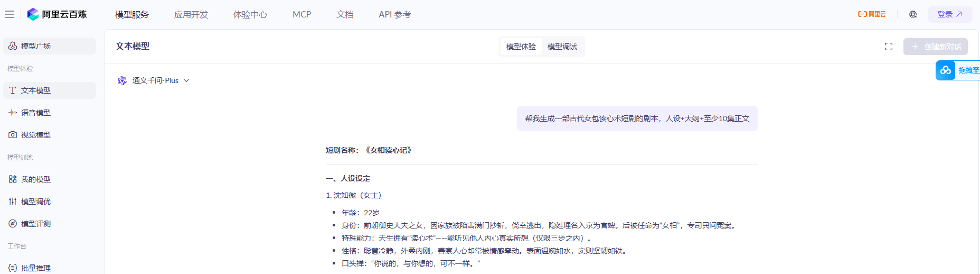Click the 阿里云 logo link
980x274 pixels.
pos(872,14)
